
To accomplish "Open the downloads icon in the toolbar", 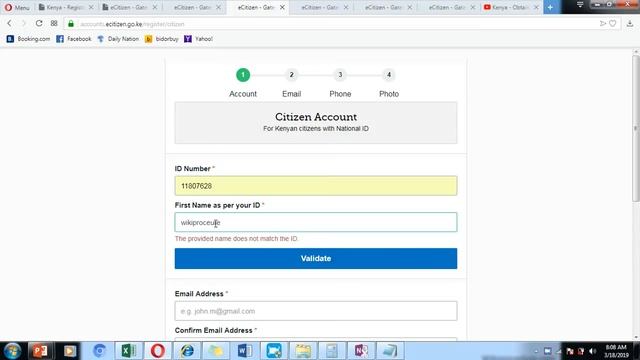I will tap(630, 24).
